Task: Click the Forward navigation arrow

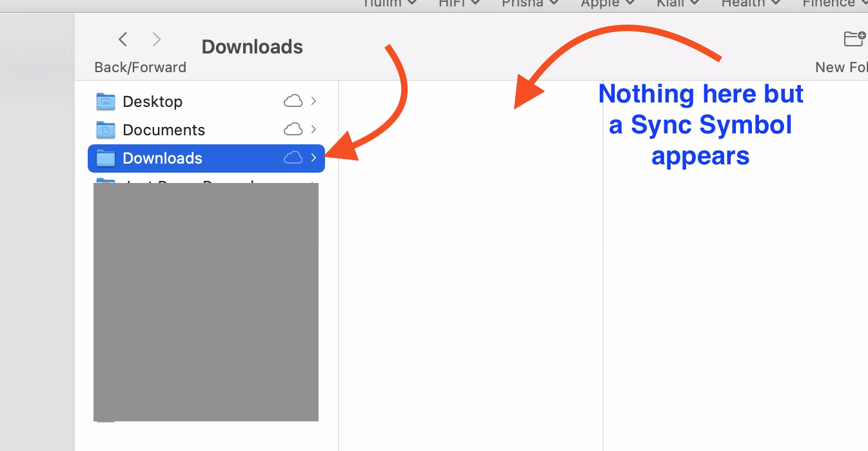Action: coord(157,39)
